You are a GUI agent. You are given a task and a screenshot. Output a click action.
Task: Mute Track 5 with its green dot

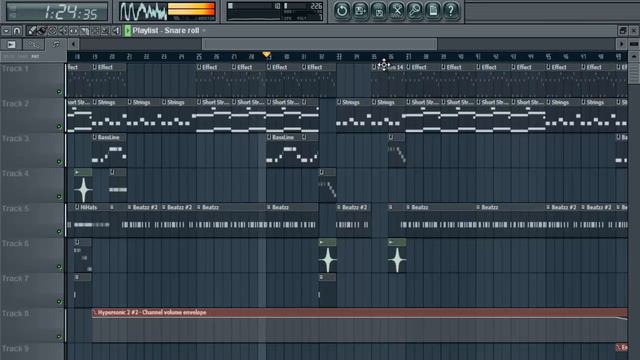point(59,231)
